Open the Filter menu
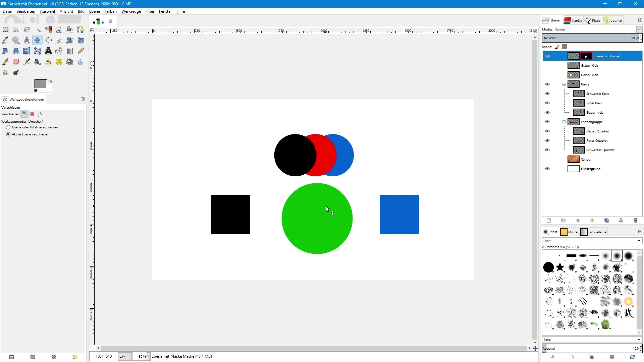The height and width of the screenshot is (362, 644). 150,11
